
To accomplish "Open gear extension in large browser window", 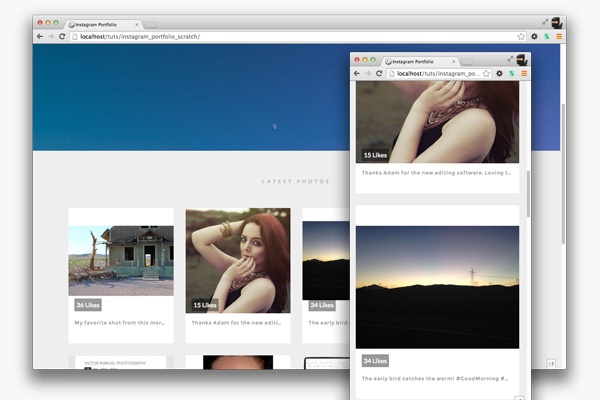I will click(534, 36).
